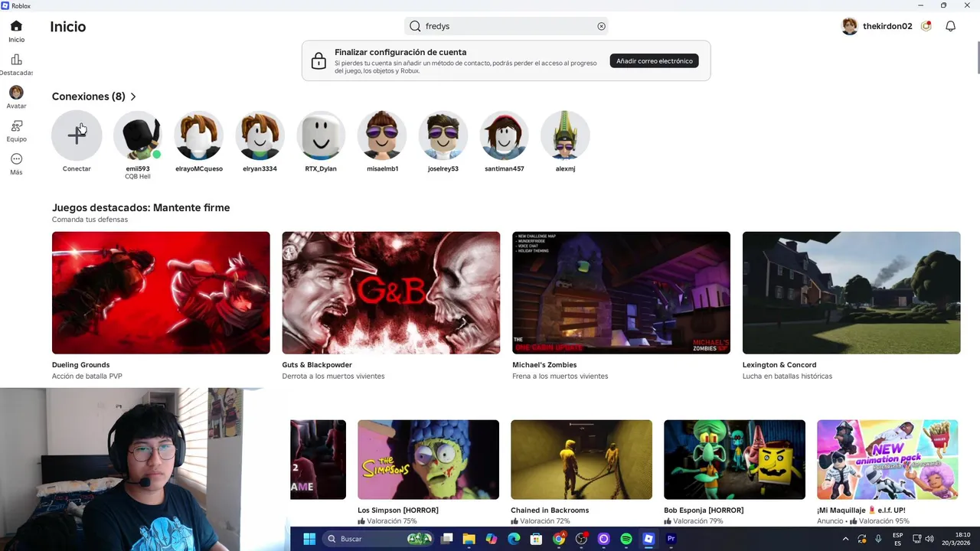
Task: Open the Dueling Grounds title link
Action: (80, 365)
